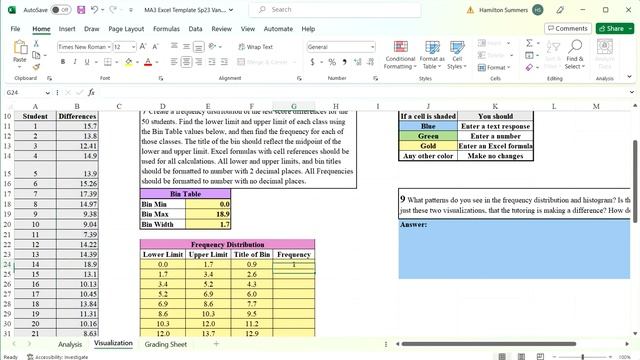Screen dimensions: 640x360
Task: Toggle Italic formatting
Action: [x=75, y=62]
